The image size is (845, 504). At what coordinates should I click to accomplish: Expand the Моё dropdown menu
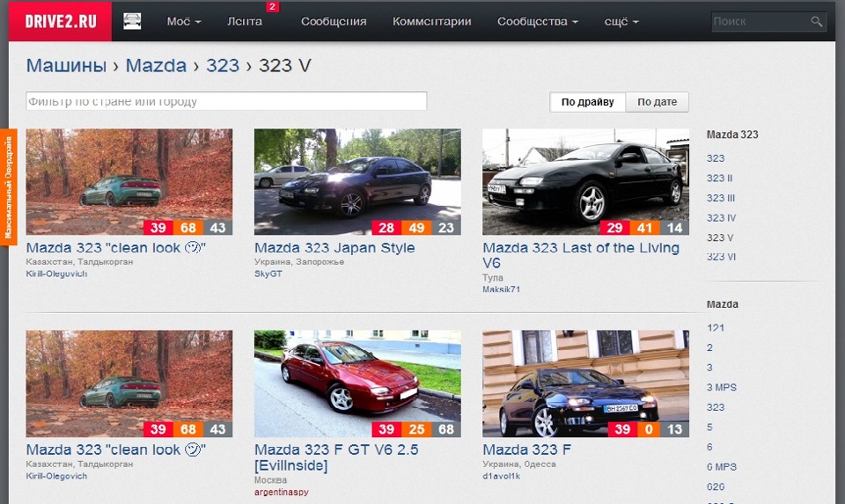[x=184, y=21]
